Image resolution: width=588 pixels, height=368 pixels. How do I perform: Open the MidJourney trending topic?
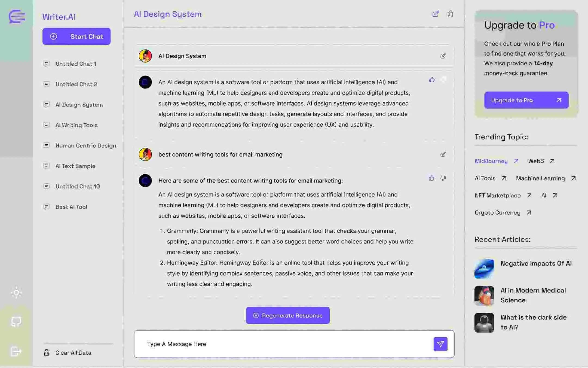pyautogui.click(x=491, y=161)
